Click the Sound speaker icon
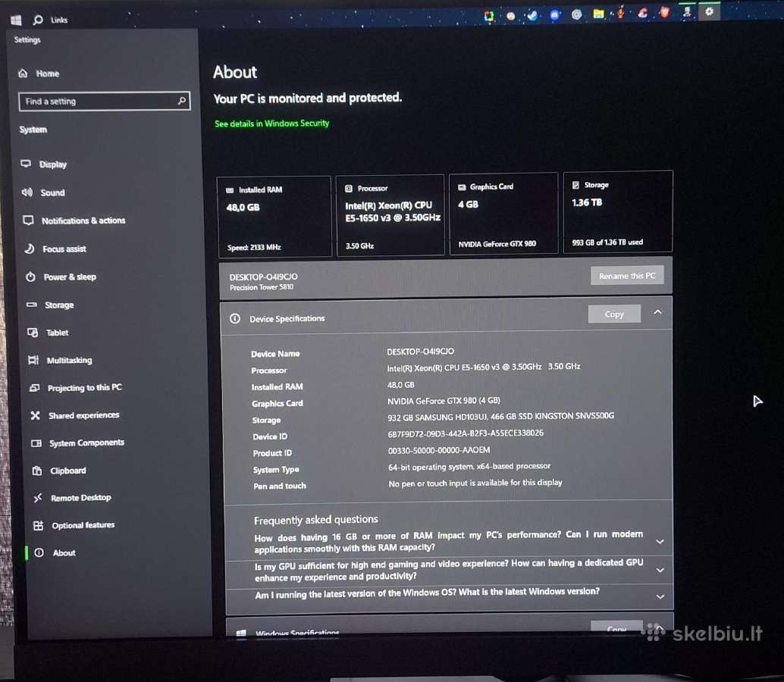Image resolution: width=784 pixels, height=682 pixels. point(27,192)
